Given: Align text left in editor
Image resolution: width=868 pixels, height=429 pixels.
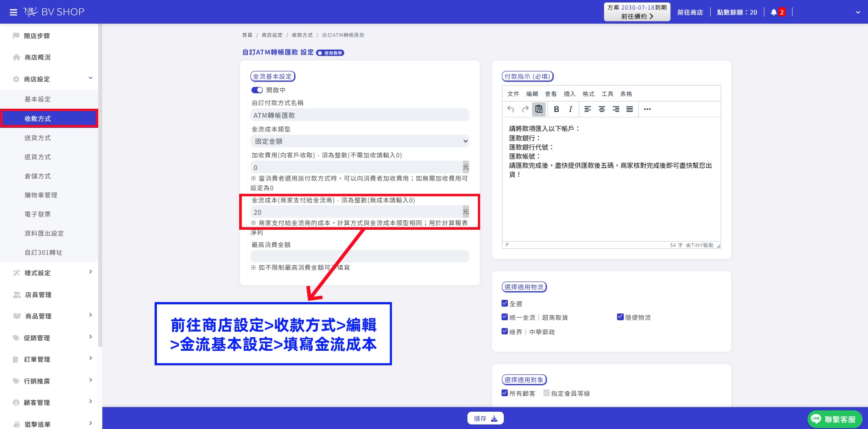Looking at the screenshot, I should tap(587, 109).
